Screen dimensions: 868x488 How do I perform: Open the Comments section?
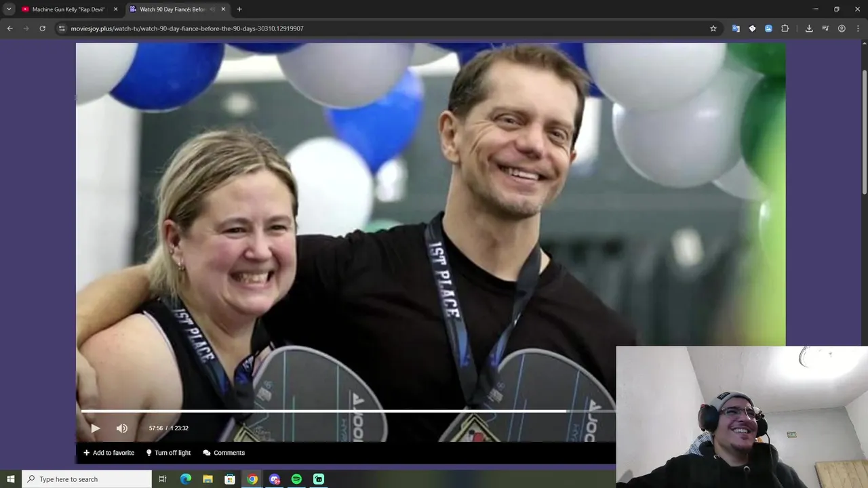(x=224, y=453)
